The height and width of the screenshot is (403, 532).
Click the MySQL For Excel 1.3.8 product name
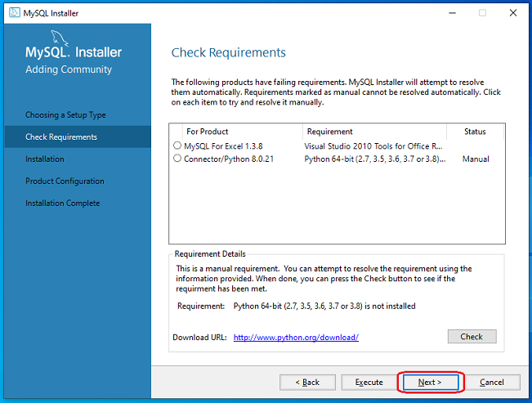(x=223, y=146)
